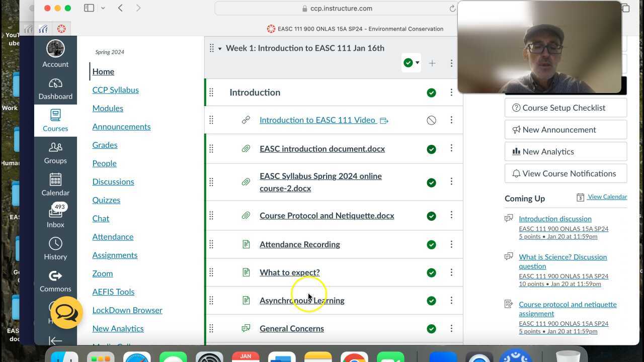Open the Week 1 module options menu
The image size is (644, 362).
[x=451, y=63]
